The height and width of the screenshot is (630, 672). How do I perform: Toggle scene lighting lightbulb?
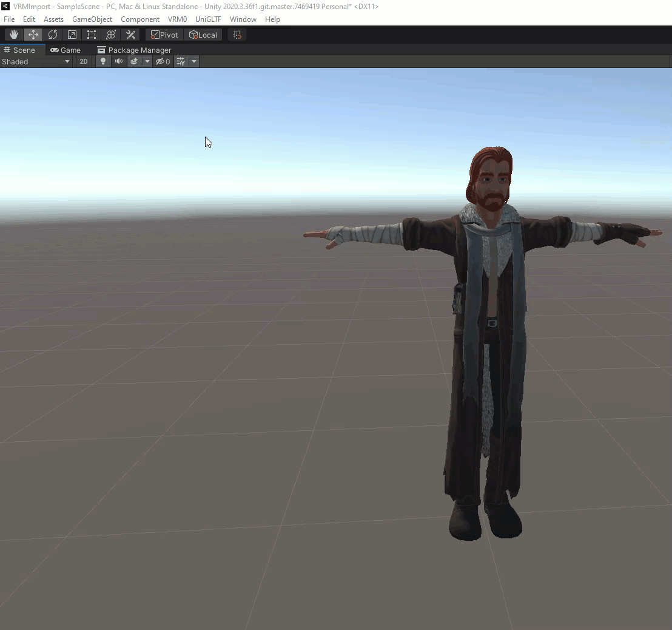pos(103,61)
